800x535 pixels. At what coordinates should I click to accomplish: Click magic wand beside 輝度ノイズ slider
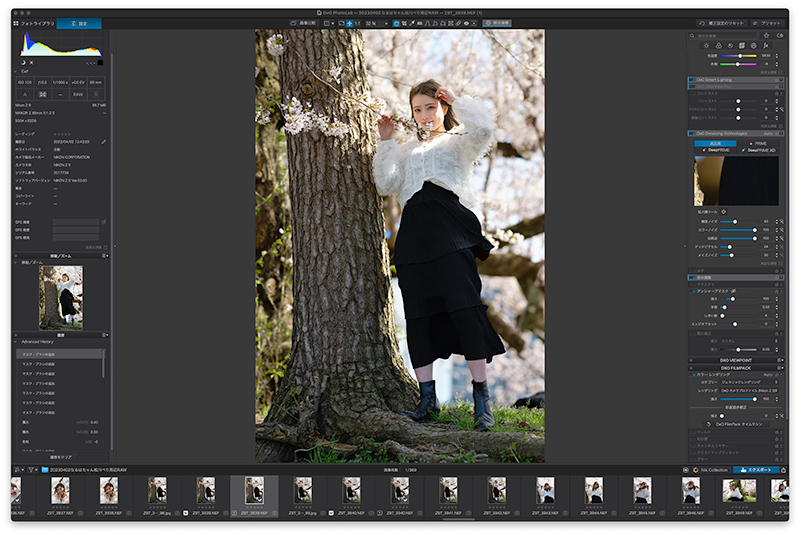pos(782,221)
